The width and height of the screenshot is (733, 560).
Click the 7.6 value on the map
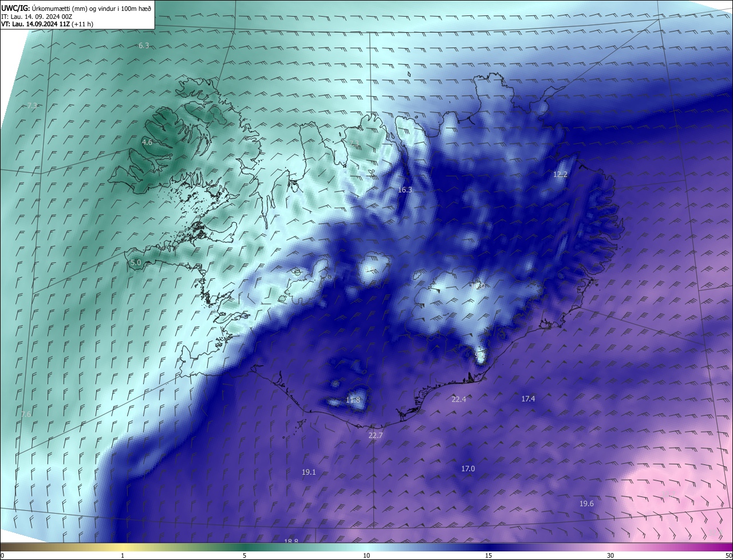point(26,414)
